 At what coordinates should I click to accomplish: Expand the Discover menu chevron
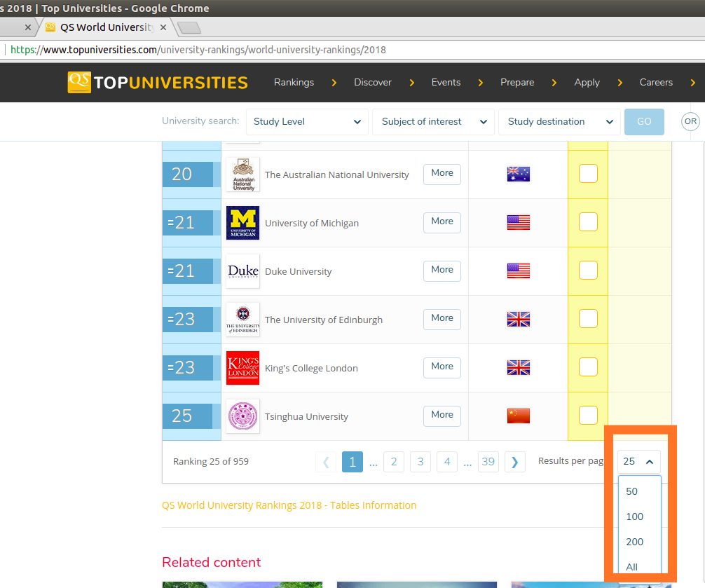coord(412,83)
